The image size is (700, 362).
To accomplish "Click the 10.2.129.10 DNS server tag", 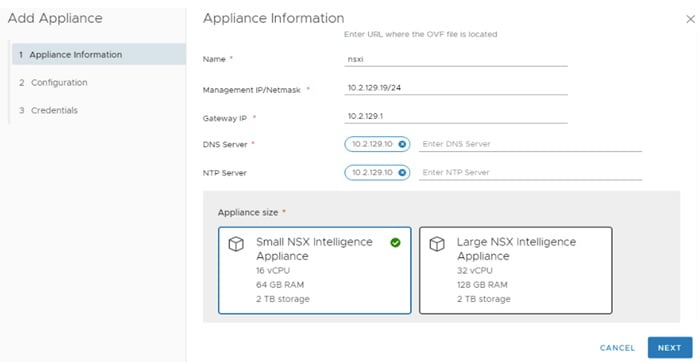I will [373, 144].
